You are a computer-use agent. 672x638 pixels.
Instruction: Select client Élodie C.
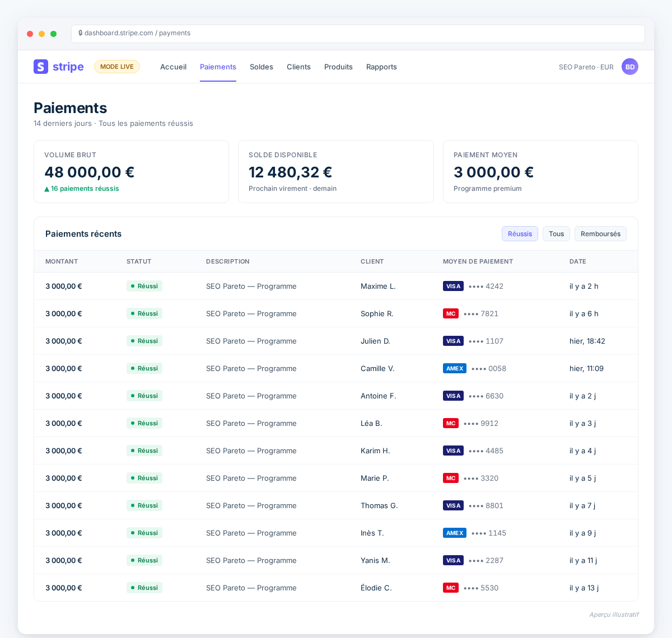[376, 588]
